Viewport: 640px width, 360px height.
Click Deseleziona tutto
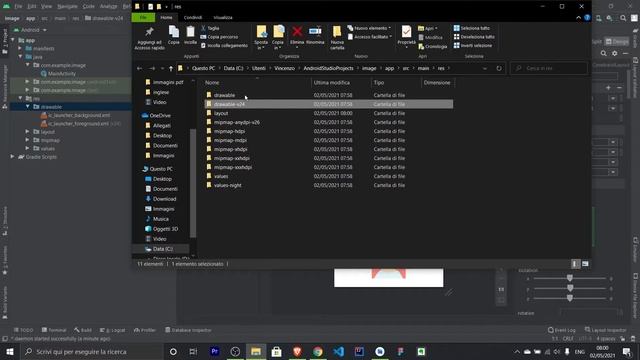click(474, 37)
